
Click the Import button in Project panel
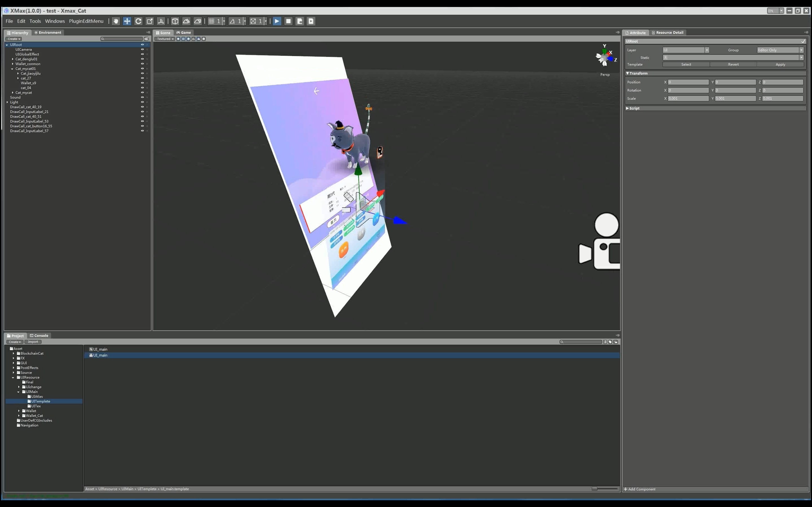pos(33,342)
